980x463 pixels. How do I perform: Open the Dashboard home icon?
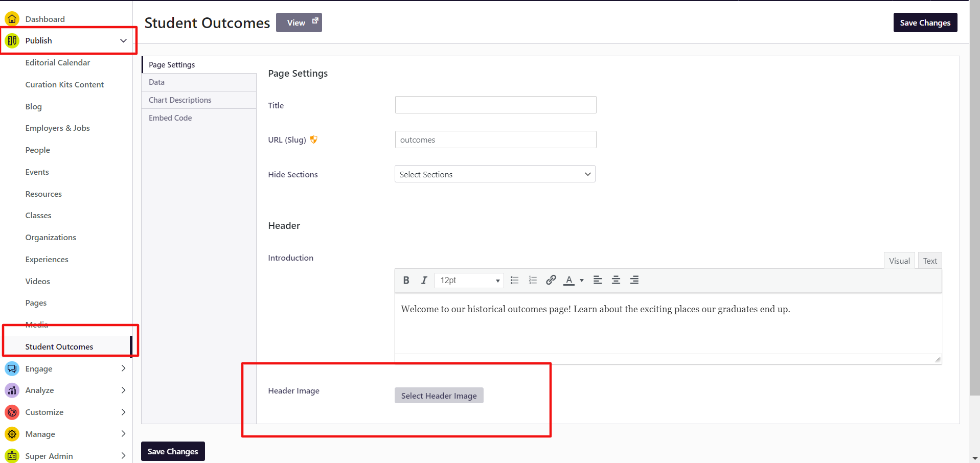[12, 19]
